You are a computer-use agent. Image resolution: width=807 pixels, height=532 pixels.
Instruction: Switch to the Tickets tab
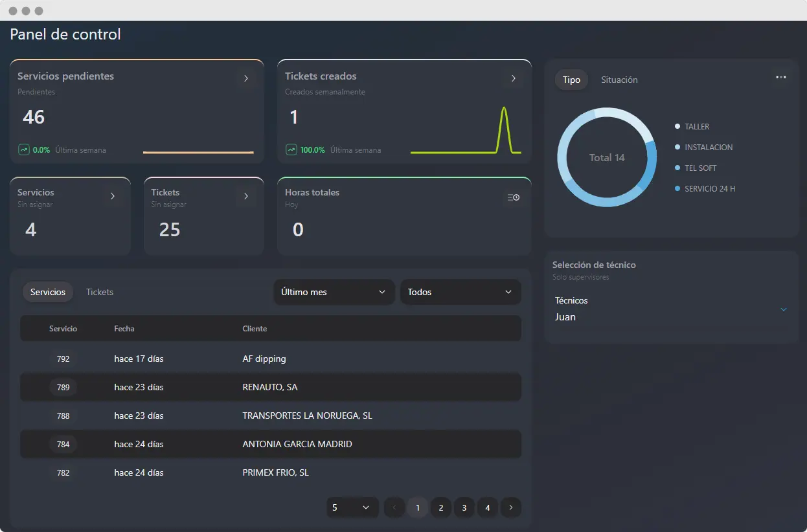pos(99,292)
